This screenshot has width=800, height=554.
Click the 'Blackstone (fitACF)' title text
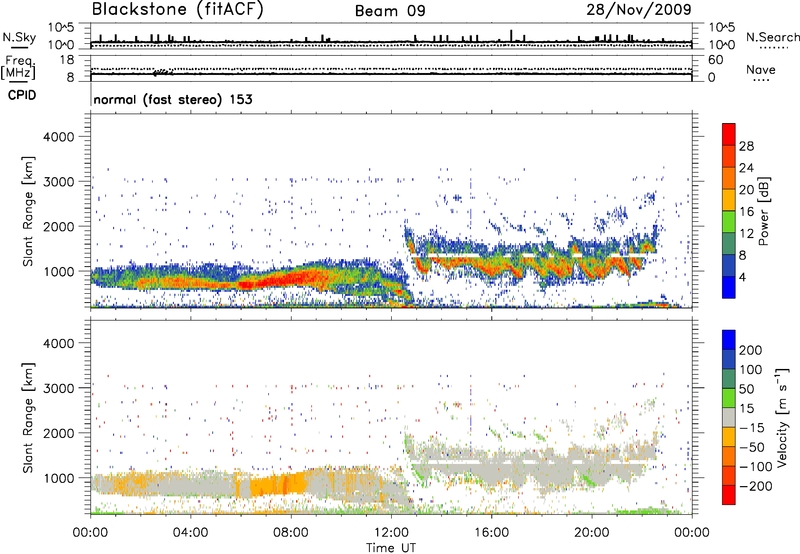178,10
